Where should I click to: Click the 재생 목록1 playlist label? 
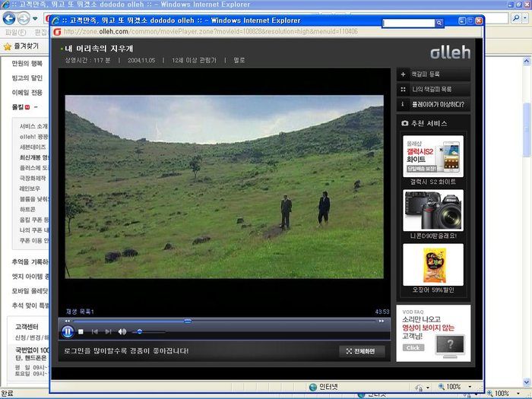pyautogui.click(x=80, y=312)
